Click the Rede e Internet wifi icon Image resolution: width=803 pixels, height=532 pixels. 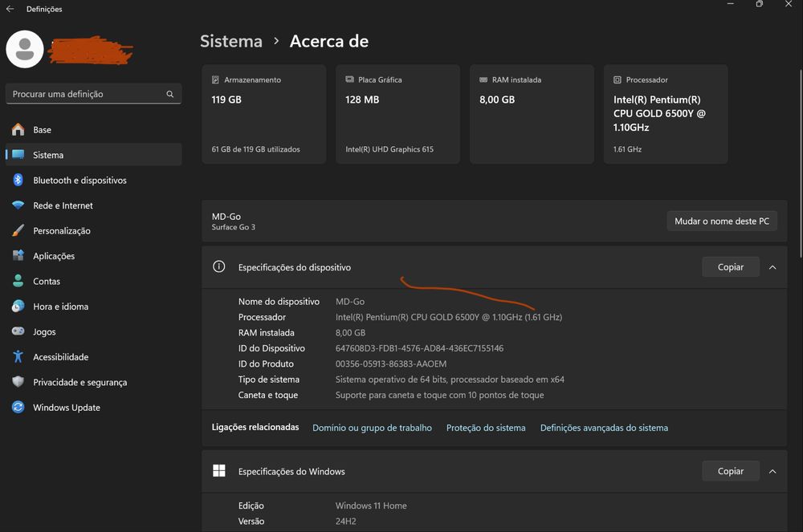click(x=18, y=205)
